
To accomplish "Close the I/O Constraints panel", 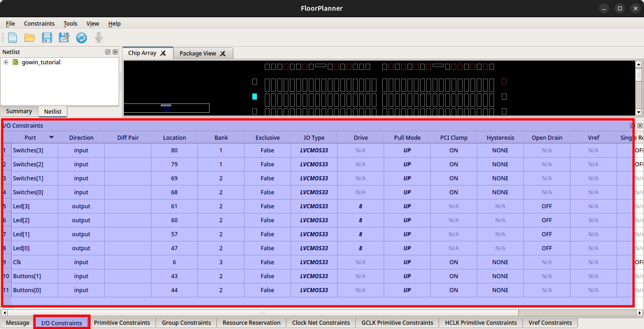I will pos(640,126).
